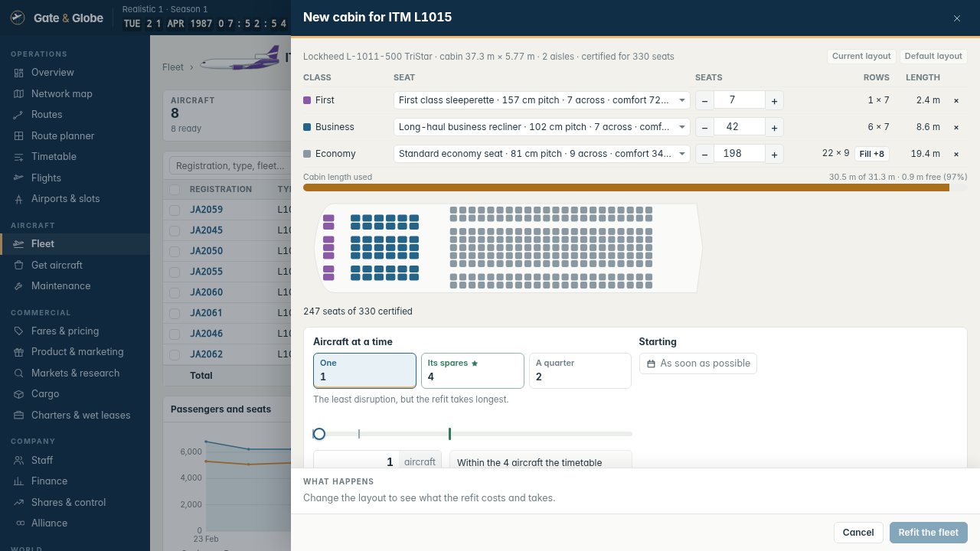Open Charters & wet leases in sidebar

tap(75, 415)
